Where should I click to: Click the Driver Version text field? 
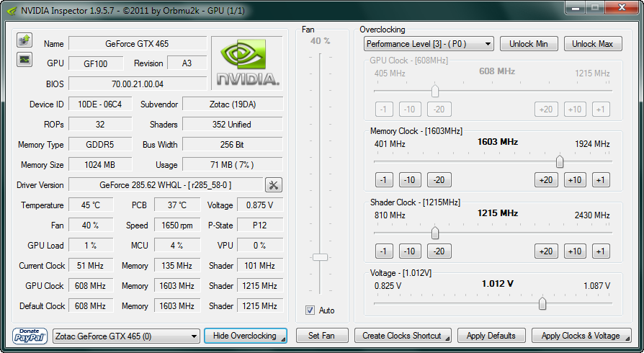click(x=165, y=185)
